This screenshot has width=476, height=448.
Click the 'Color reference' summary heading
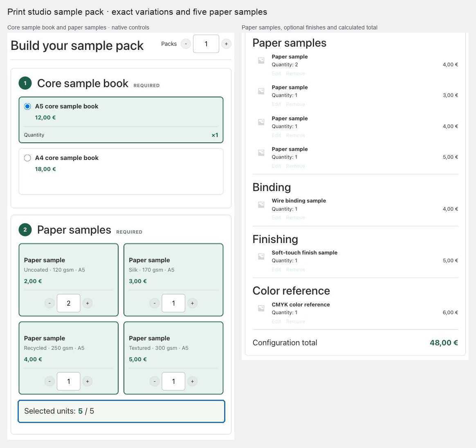pos(291,291)
